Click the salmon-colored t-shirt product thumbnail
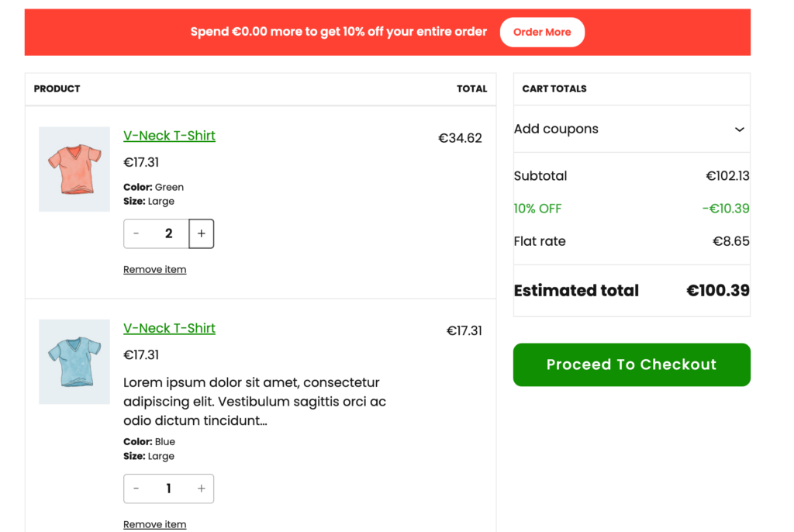Screen dimensions: 794x532 click(74, 169)
